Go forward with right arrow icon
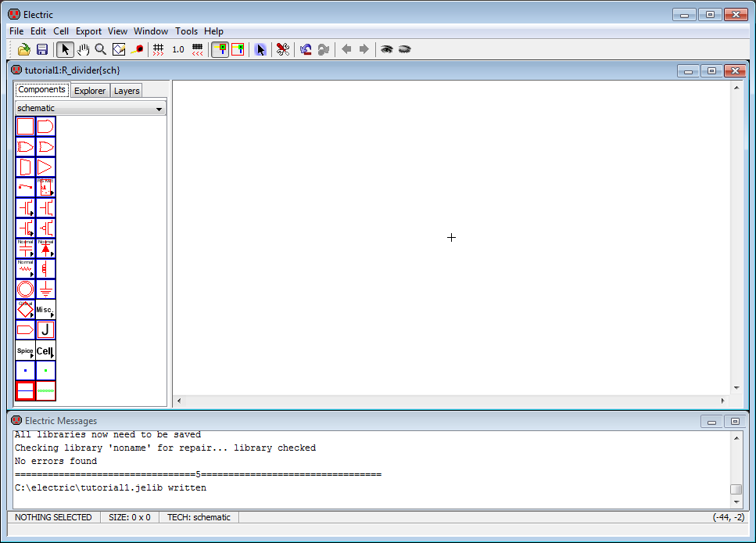This screenshot has height=543, width=756. tap(364, 49)
